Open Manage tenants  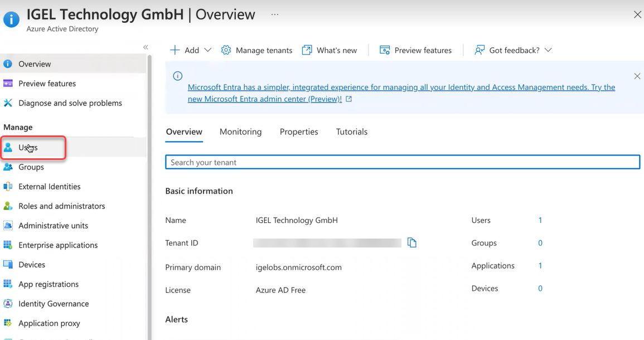click(256, 50)
